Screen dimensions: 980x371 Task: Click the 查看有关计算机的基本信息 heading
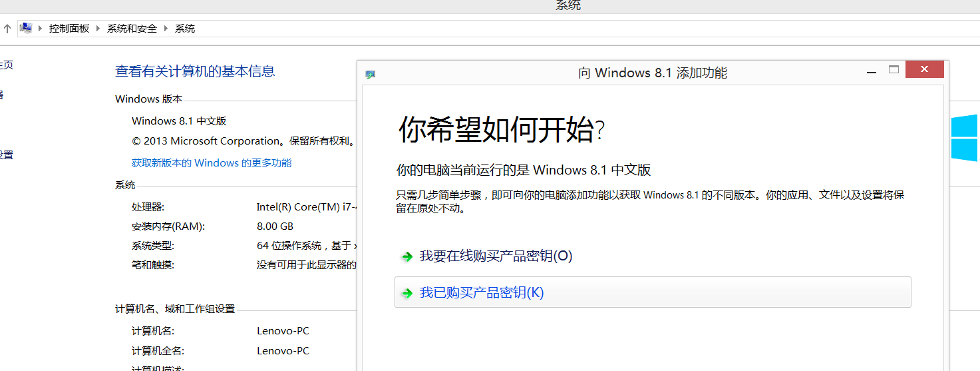(195, 71)
